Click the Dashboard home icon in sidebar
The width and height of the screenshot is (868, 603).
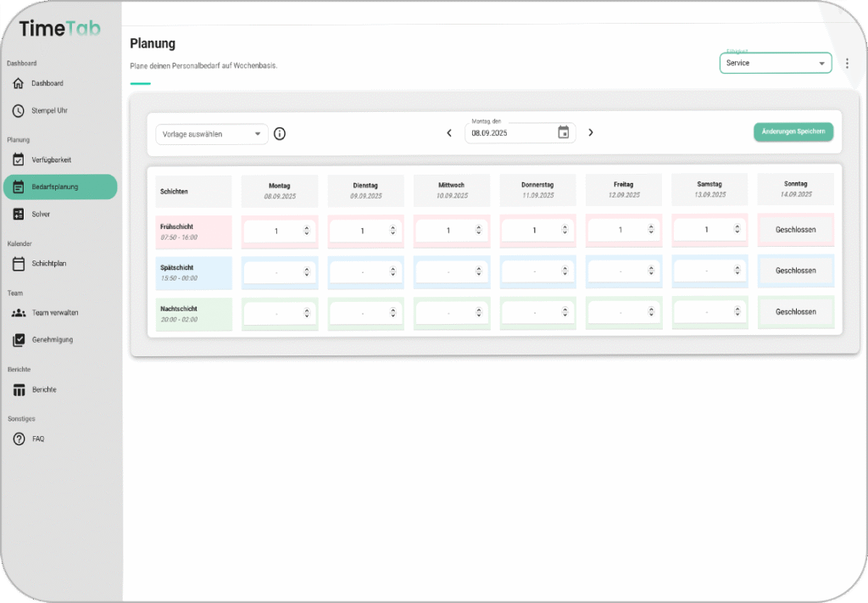click(x=19, y=83)
